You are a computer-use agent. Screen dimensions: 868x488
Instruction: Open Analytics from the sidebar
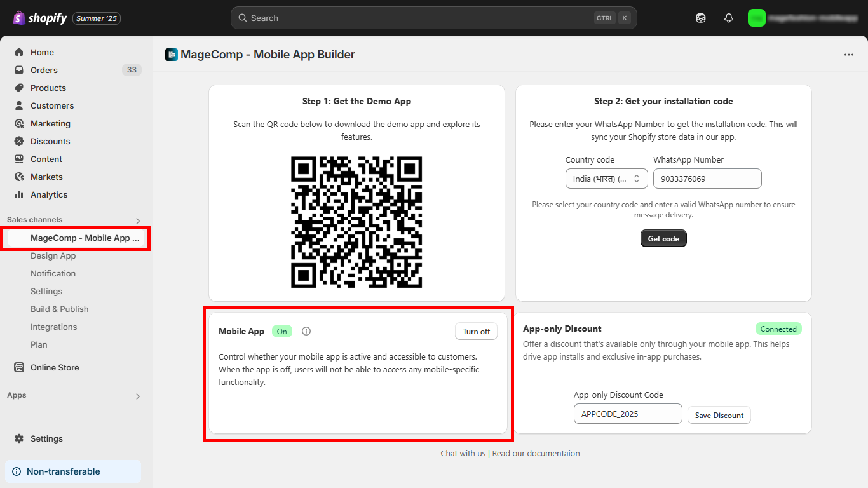pyautogui.click(x=48, y=194)
